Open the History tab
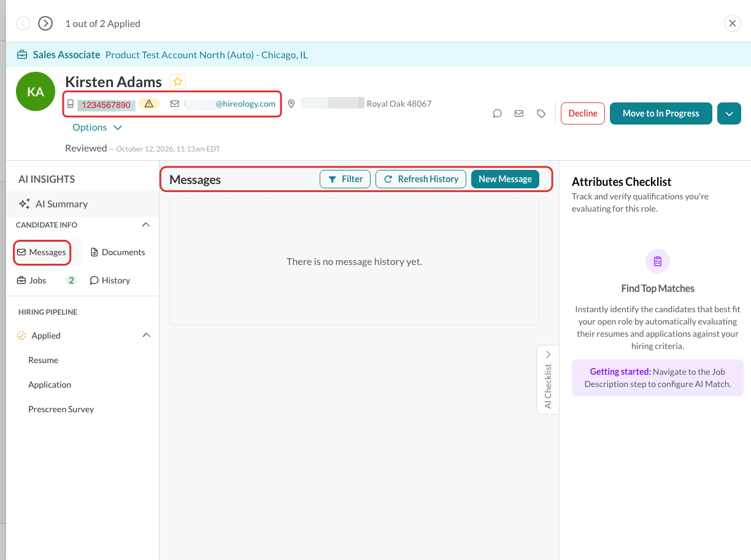The height and width of the screenshot is (560, 751). pos(110,280)
